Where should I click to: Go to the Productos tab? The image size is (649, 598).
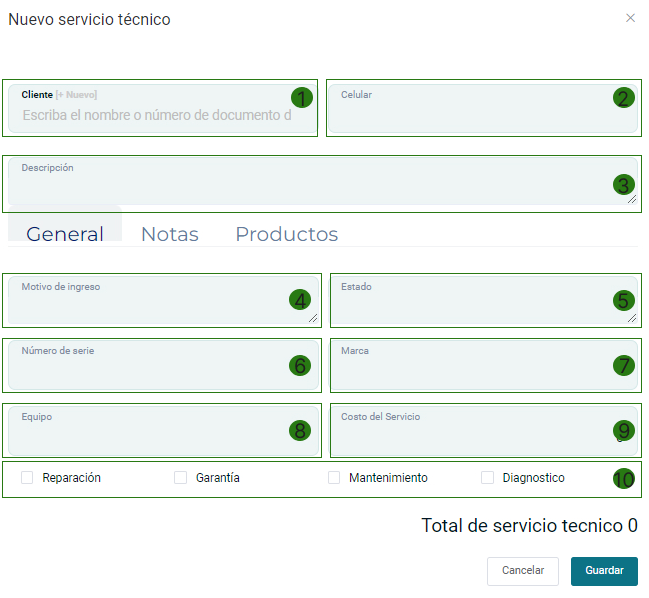click(286, 234)
